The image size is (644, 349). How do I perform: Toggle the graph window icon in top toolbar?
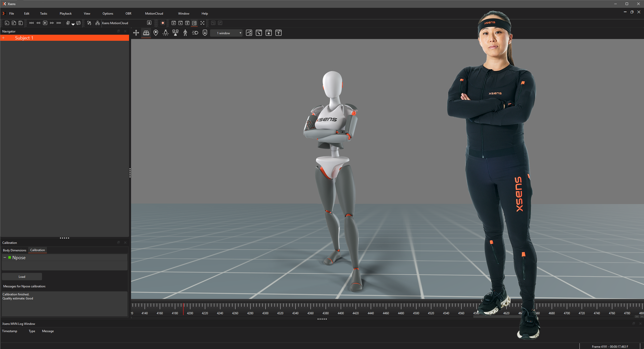pyautogui.click(x=194, y=23)
